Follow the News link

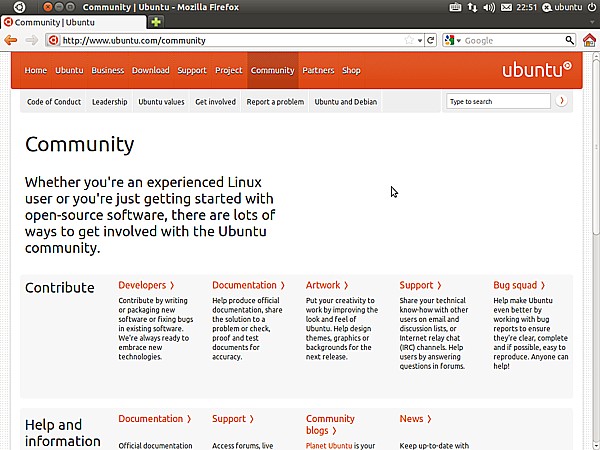[x=415, y=419]
